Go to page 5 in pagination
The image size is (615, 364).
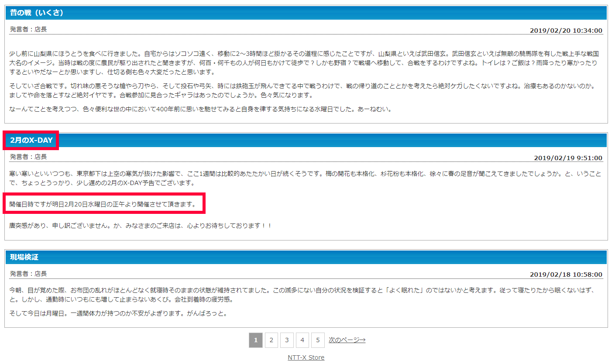point(318,340)
